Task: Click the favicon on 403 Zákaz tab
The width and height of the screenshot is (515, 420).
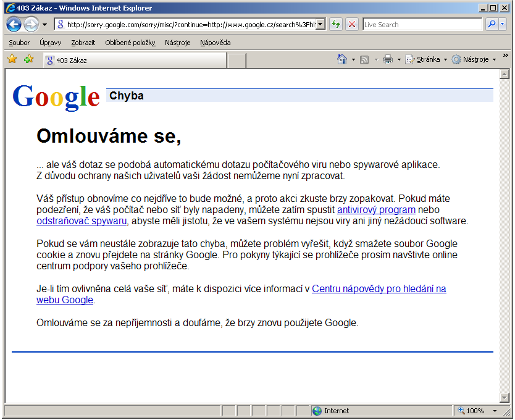Action: pyautogui.click(x=50, y=61)
